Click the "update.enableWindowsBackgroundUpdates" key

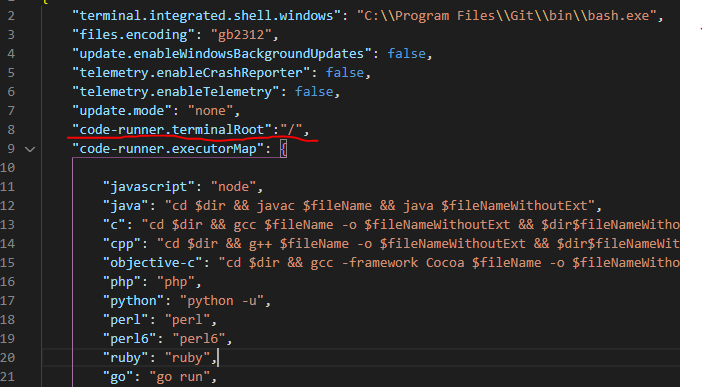coord(222,54)
